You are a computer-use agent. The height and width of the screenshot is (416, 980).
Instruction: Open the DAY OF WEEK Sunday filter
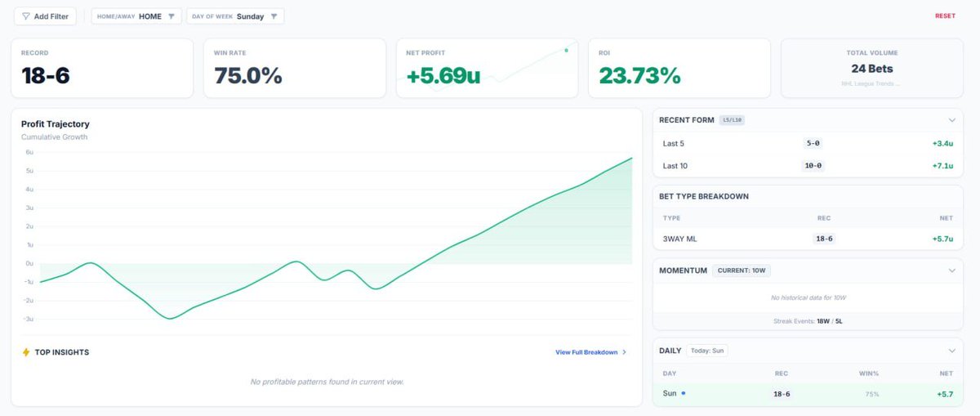point(235,16)
